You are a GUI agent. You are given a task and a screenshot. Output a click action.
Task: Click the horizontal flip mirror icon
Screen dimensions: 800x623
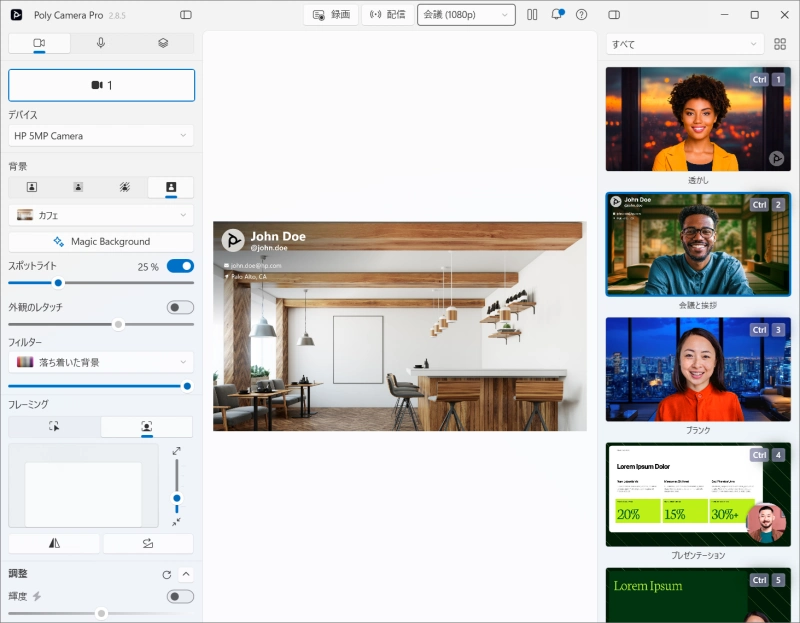[54, 543]
